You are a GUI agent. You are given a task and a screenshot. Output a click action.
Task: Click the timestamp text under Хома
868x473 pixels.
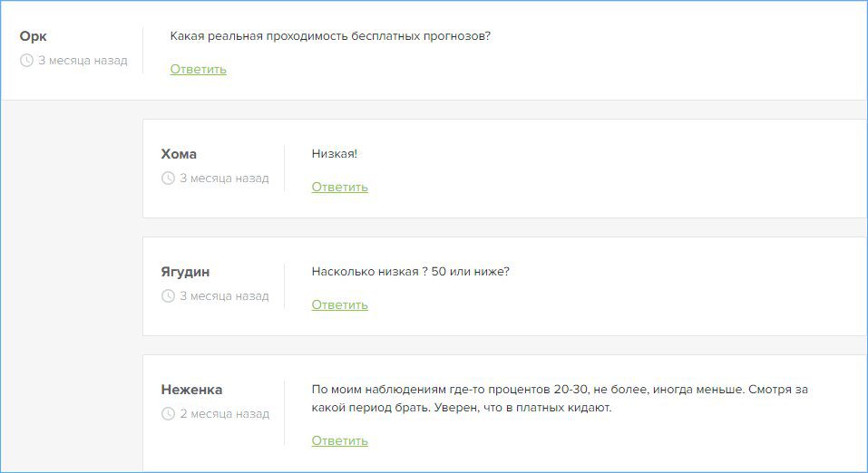click(224, 179)
